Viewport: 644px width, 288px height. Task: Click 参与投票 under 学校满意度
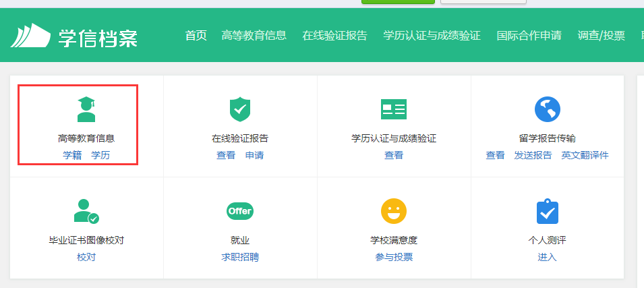(394, 257)
